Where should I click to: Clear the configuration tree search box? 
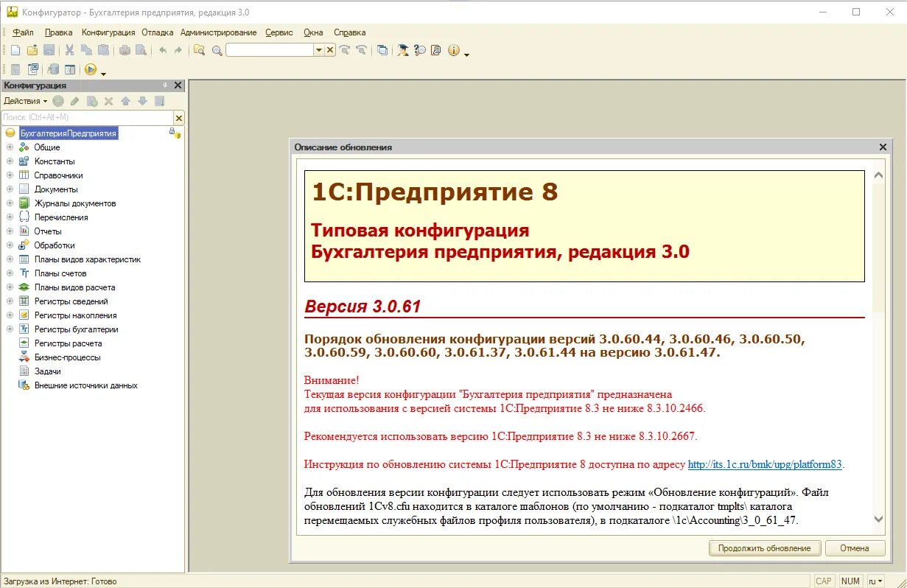point(179,117)
